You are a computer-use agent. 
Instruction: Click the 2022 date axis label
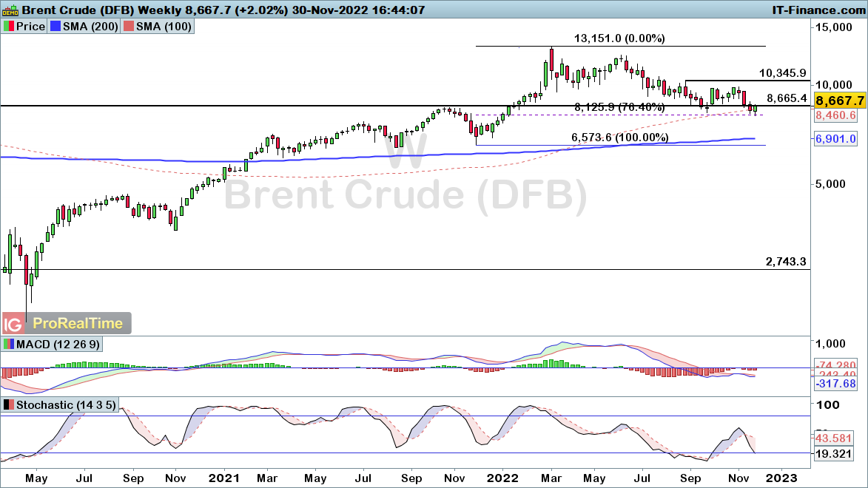[x=502, y=478]
